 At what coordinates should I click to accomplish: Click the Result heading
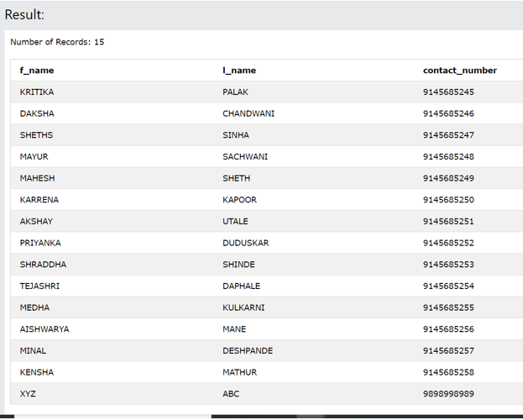click(25, 15)
